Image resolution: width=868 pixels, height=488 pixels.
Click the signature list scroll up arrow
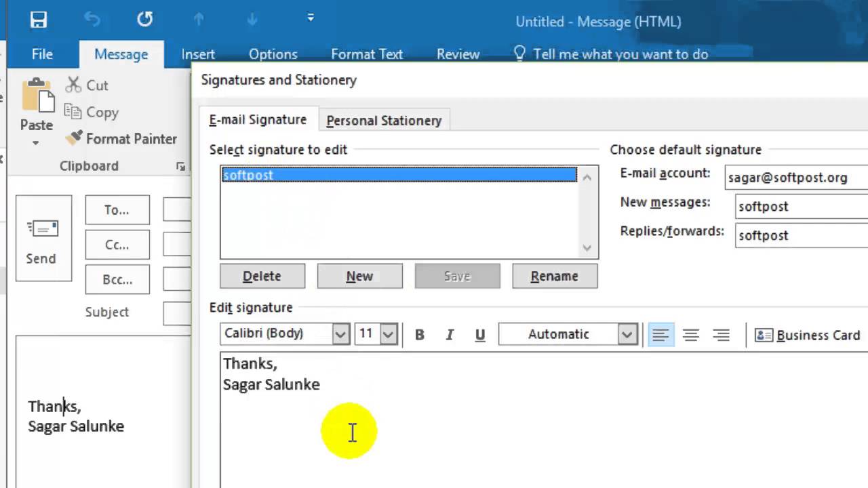[587, 177]
